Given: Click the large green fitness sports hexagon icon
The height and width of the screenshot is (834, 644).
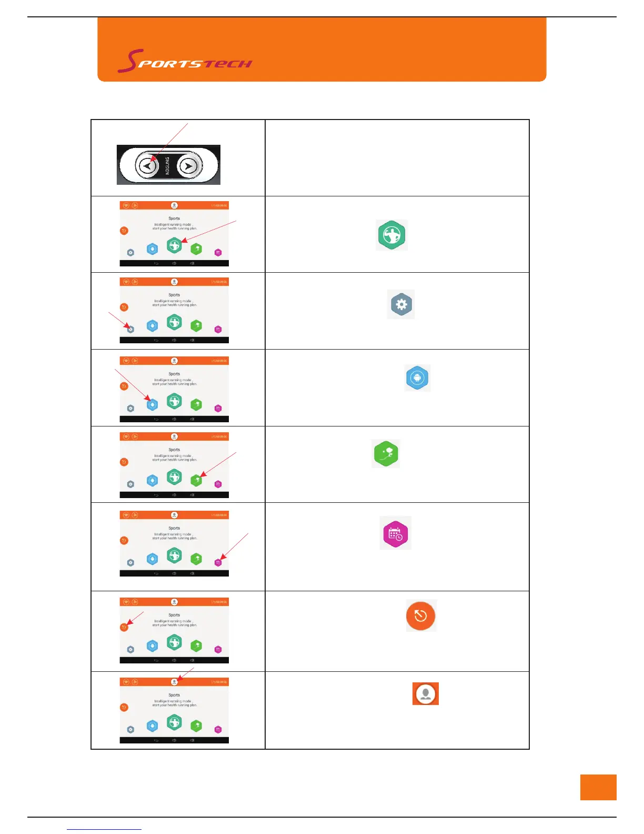Looking at the screenshot, I should [x=391, y=235].
